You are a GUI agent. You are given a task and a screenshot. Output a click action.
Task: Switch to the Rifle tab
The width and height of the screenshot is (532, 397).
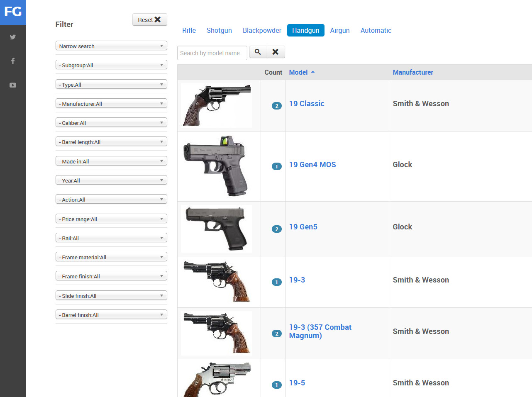point(189,30)
